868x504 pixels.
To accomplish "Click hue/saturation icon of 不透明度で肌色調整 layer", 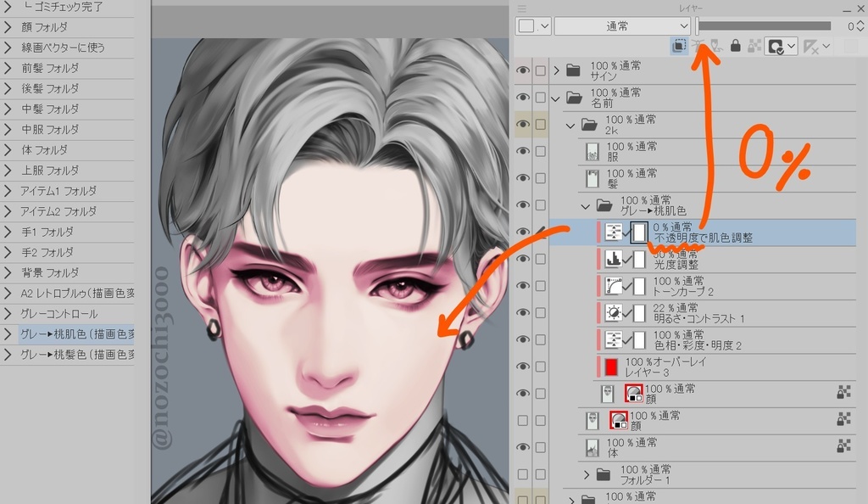I will (613, 232).
